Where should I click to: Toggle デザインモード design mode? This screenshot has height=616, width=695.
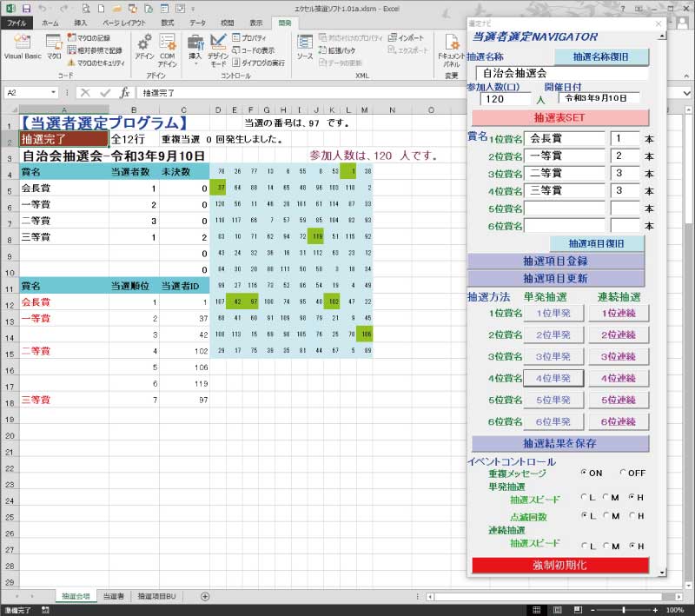coord(218,50)
